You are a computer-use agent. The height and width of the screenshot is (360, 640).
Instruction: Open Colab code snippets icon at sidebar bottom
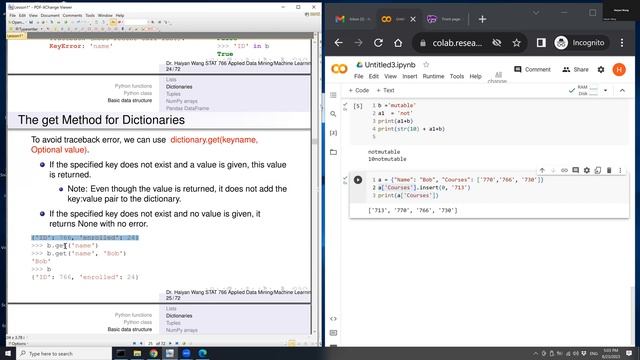(x=333, y=319)
